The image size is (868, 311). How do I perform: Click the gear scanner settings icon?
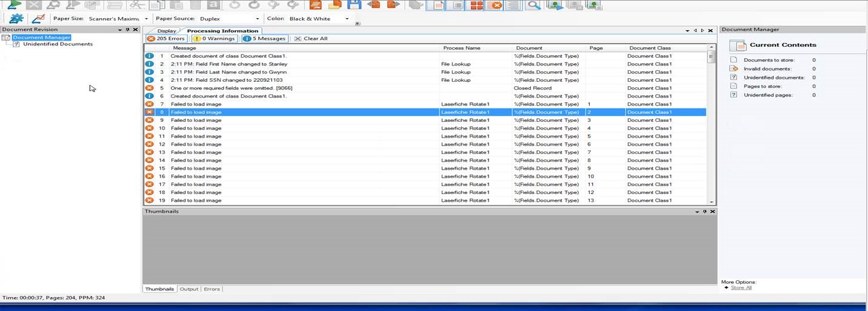click(16, 19)
